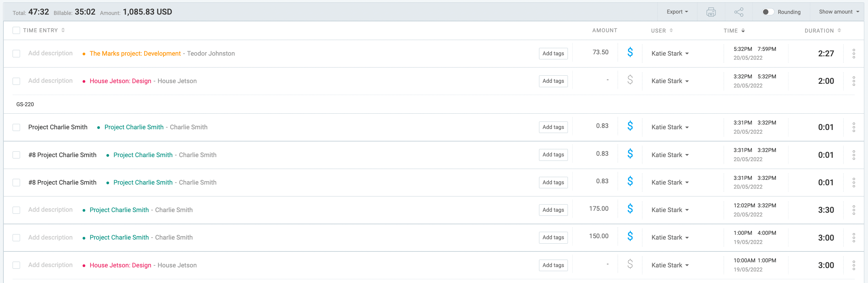The height and width of the screenshot is (283, 868).
Task: Open Katie Stark user dropdown for Marks project entry
Action: [x=670, y=54]
